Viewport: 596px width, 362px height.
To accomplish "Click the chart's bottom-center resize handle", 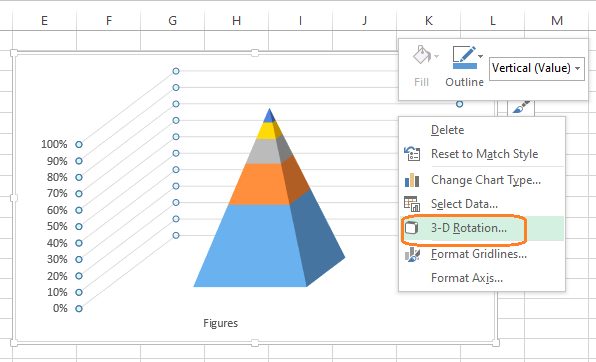I will [255, 343].
